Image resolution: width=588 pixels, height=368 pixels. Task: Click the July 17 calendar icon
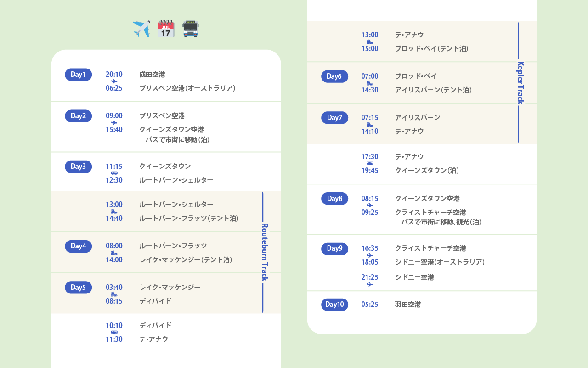166,29
